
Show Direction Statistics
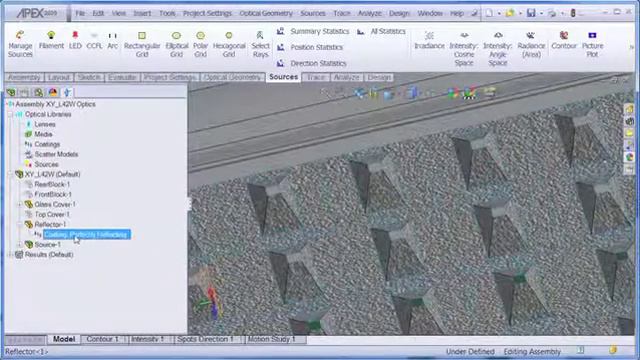311,63
